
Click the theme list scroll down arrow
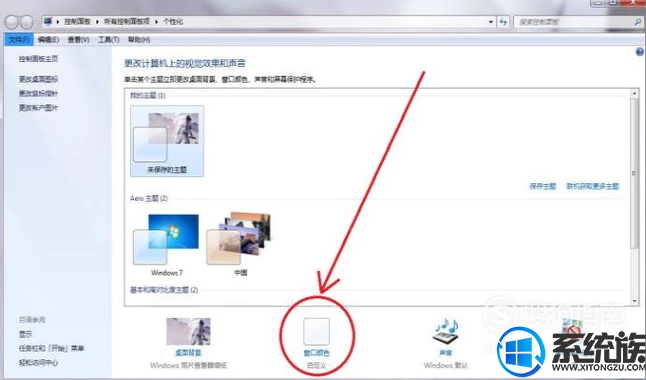pos(634,301)
